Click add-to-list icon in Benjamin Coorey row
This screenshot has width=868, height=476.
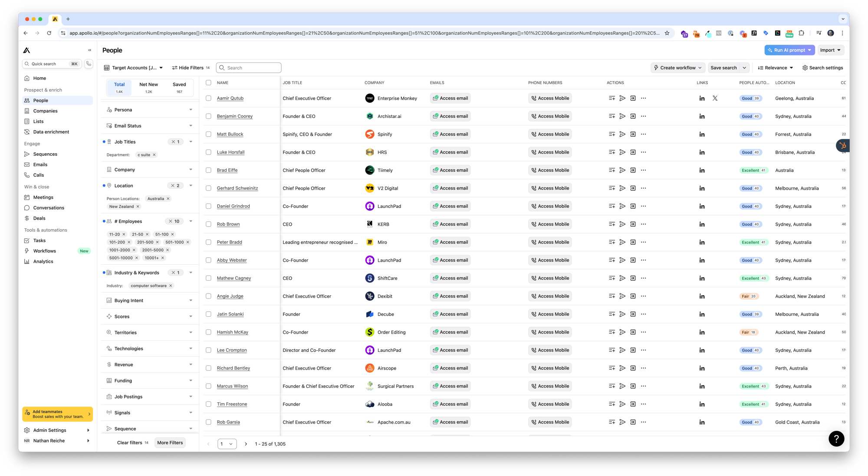[x=612, y=116]
